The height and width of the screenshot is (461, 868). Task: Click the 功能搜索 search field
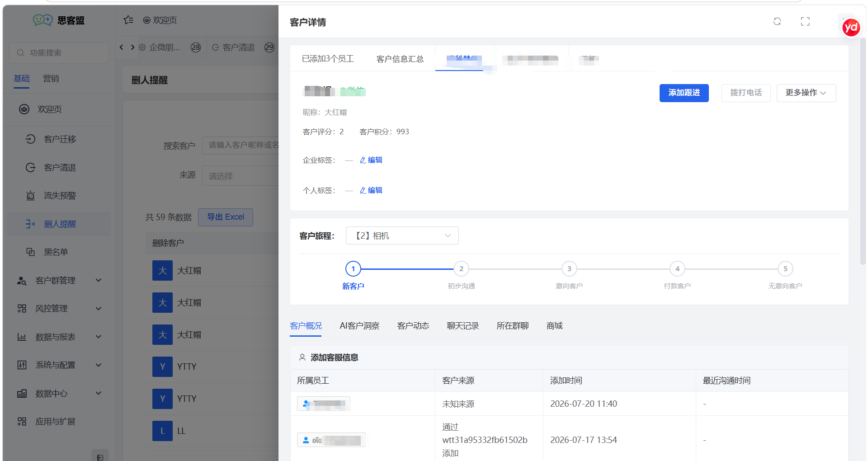tap(59, 53)
